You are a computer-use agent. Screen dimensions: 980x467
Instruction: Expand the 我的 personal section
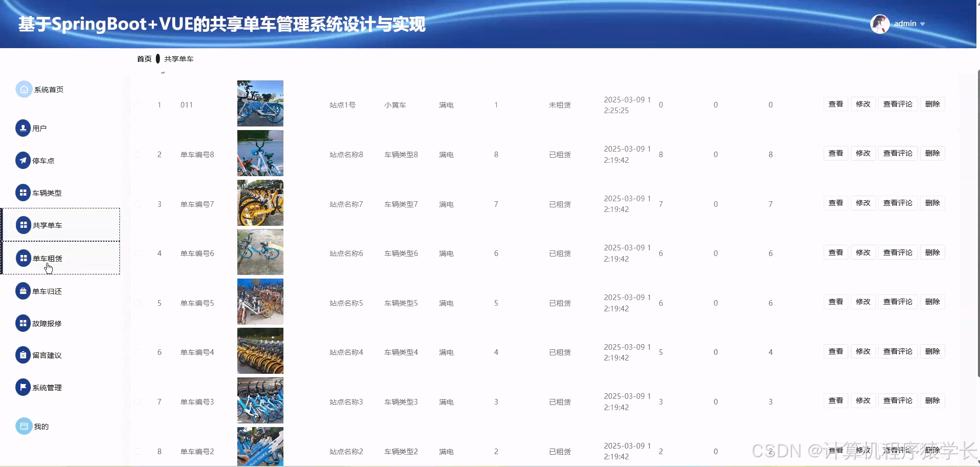coord(41,426)
